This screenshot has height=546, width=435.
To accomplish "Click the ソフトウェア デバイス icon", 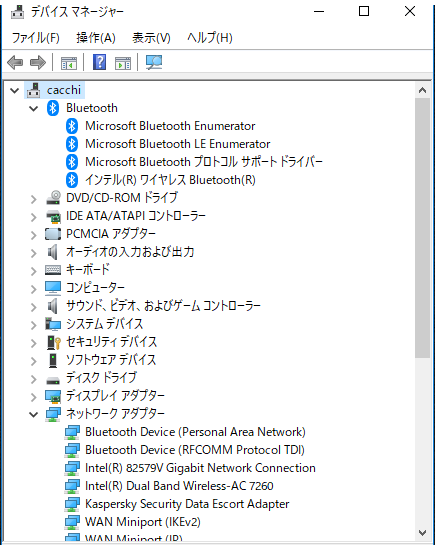I will tap(53, 360).
